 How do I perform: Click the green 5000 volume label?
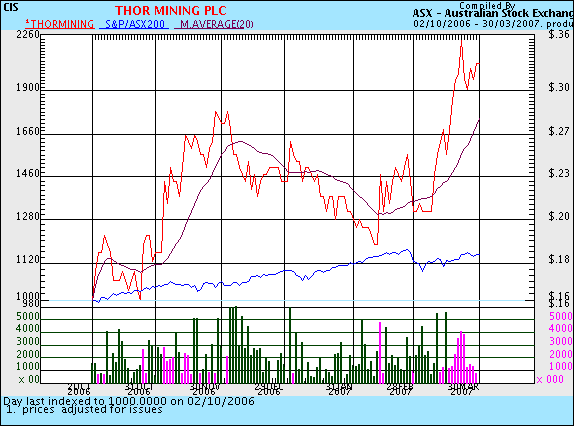click(x=28, y=317)
